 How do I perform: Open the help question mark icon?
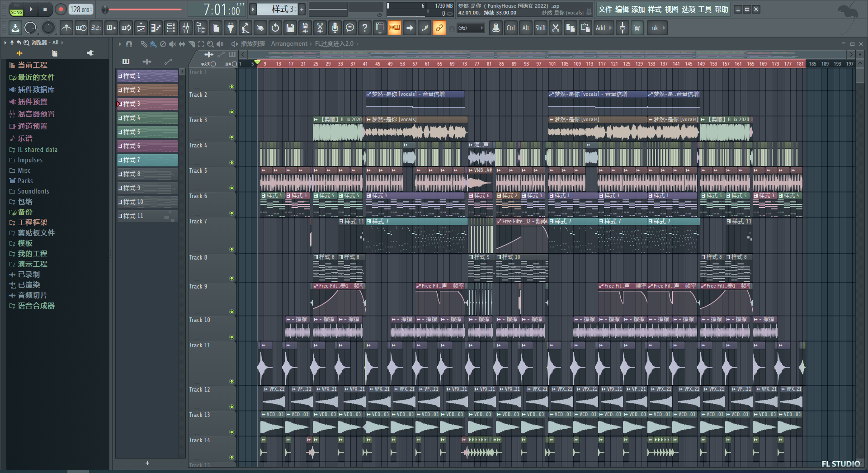click(365, 28)
